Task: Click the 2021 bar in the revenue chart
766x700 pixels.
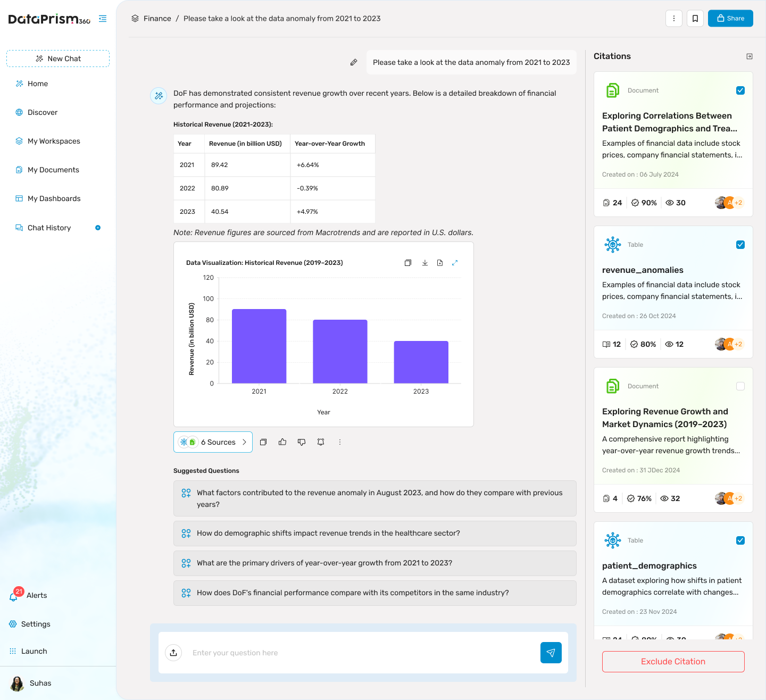Action: click(x=259, y=346)
